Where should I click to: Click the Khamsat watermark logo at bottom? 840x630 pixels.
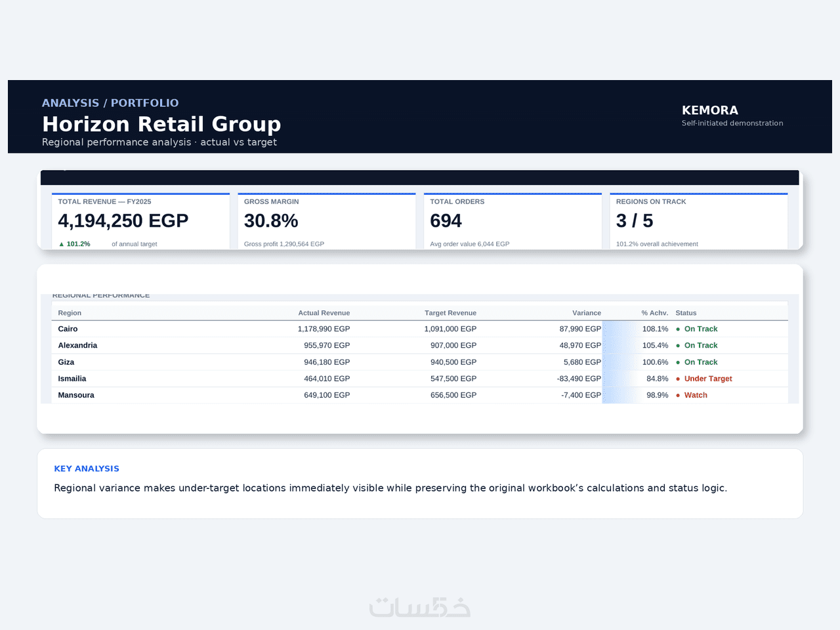click(x=420, y=608)
